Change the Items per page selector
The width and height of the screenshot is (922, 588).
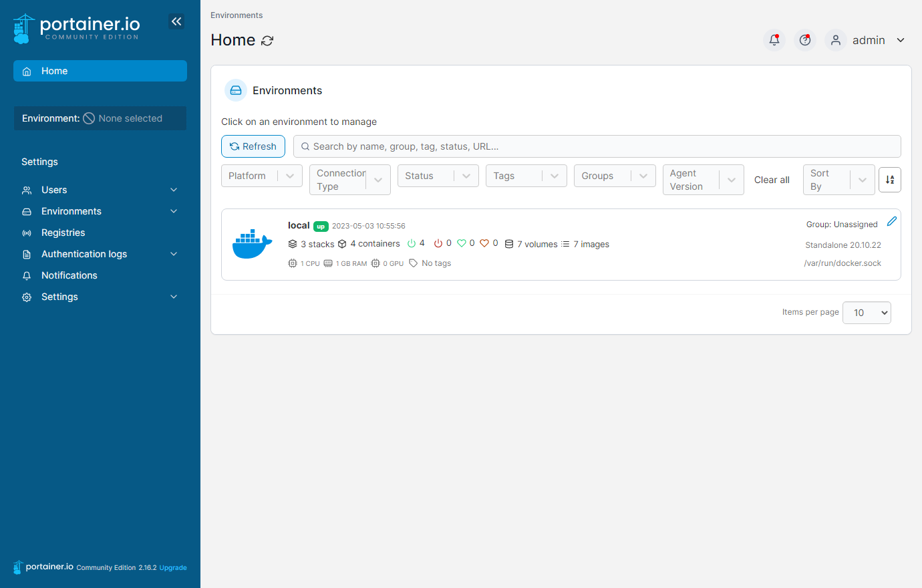coord(867,312)
